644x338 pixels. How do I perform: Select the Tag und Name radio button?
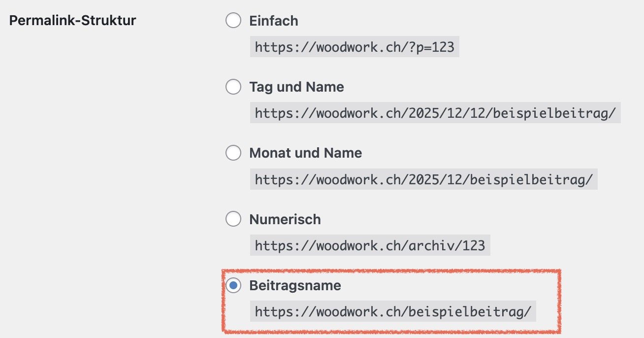(x=233, y=87)
